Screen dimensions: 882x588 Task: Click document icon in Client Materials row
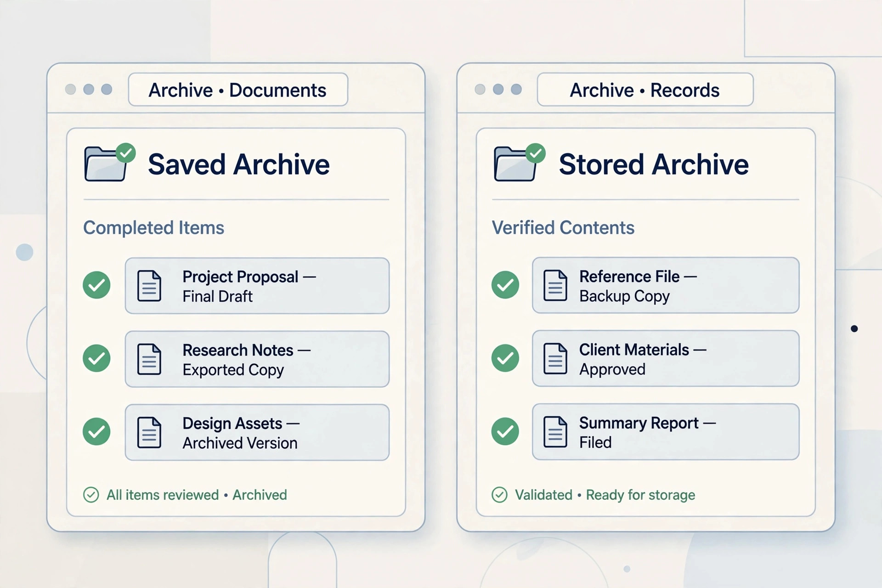coord(555,358)
